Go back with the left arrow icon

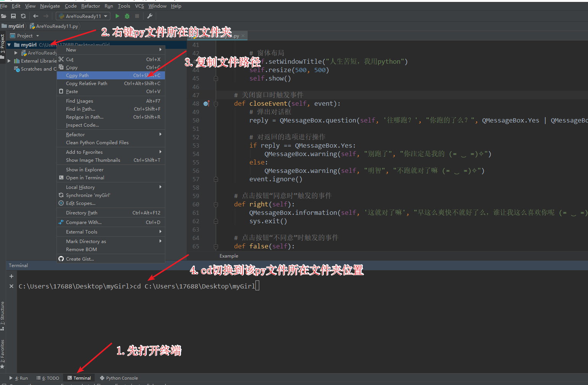point(36,16)
